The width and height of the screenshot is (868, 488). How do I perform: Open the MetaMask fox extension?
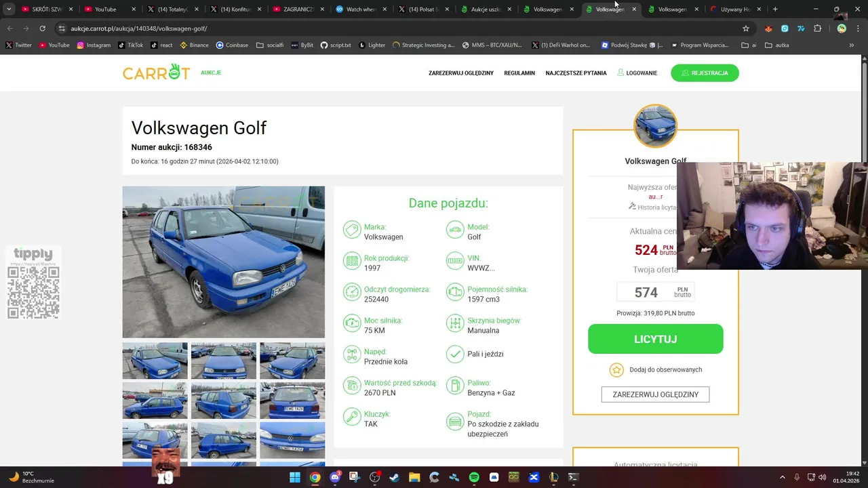[768, 28]
